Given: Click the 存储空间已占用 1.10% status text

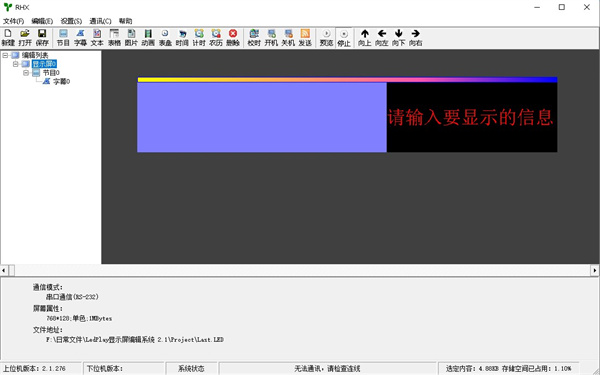Looking at the screenshot, I should [536, 368].
